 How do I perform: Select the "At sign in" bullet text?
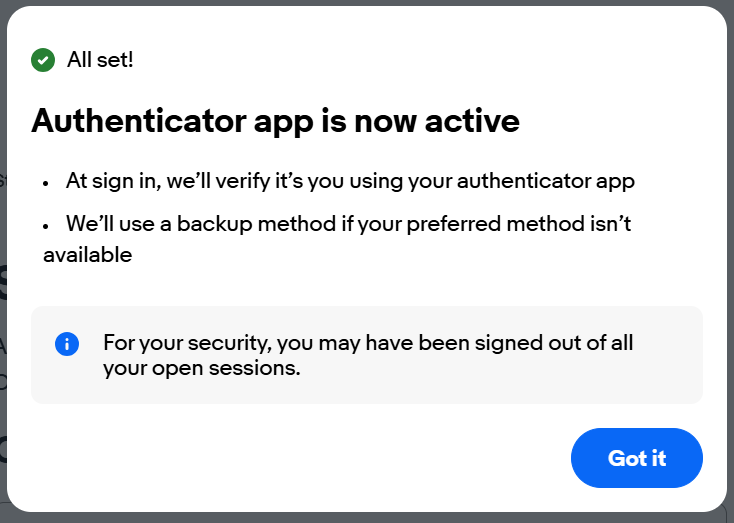(x=350, y=182)
